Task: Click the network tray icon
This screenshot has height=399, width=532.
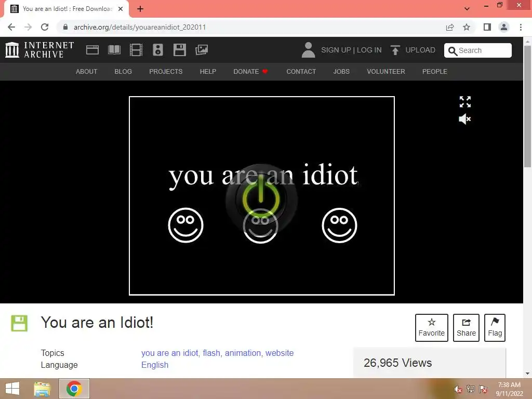Action: 471,389
